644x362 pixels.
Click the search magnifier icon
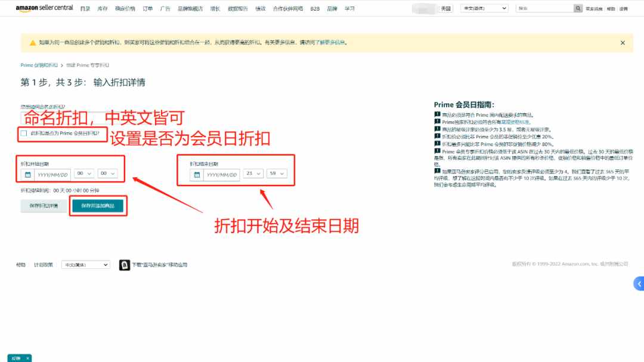pyautogui.click(x=578, y=8)
